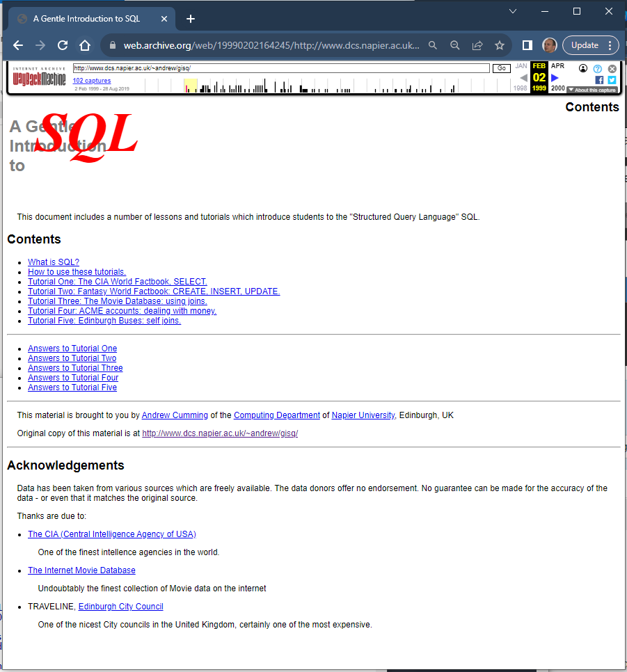Go to the browser home page icon

click(x=85, y=45)
